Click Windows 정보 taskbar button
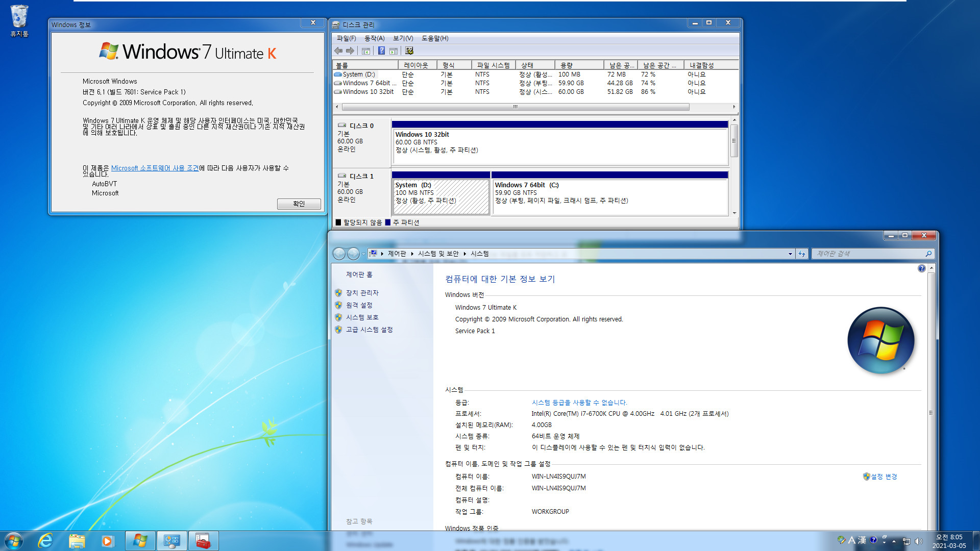 [x=140, y=541]
